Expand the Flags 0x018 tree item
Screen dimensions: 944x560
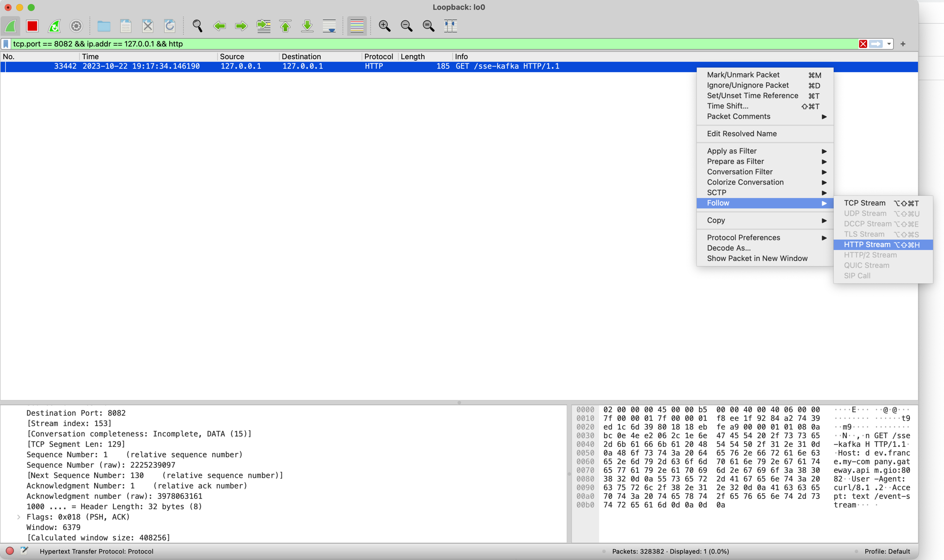click(x=19, y=517)
